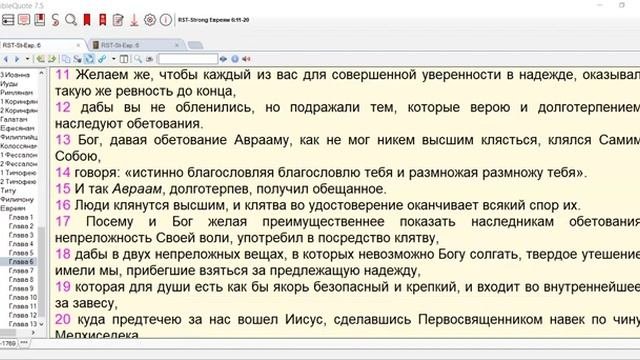Open Глава 5 of Евреям
Screen dimensions: 640x360
[21, 253]
